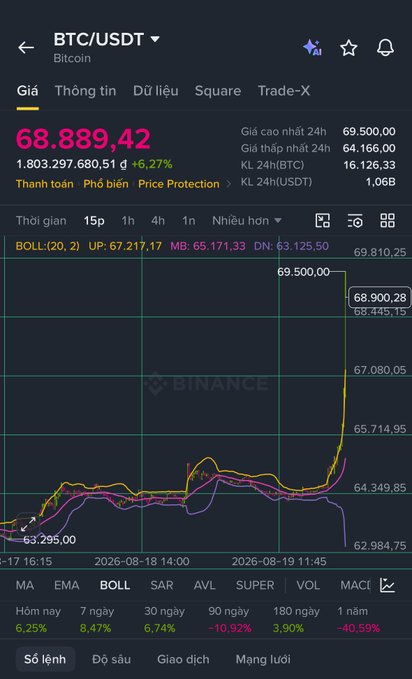Click the KL 24h(BTC) value 16.126,33
The height and width of the screenshot is (679, 412).
(x=369, y=165)
